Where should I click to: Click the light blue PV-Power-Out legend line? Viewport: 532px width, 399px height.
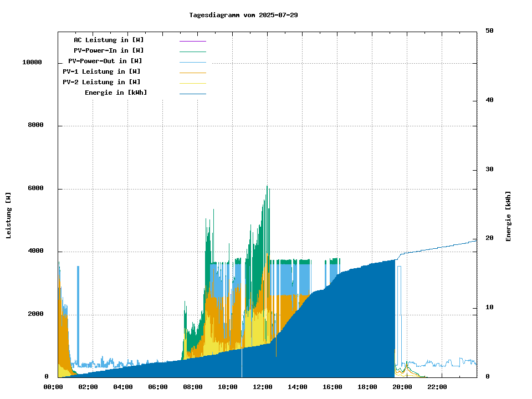(x=192, y=62)
